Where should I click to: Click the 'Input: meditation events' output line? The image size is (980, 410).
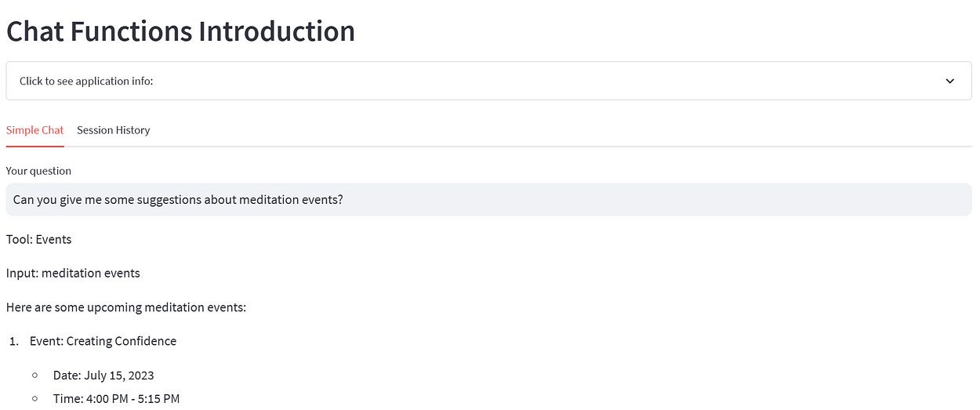[73, 273]
